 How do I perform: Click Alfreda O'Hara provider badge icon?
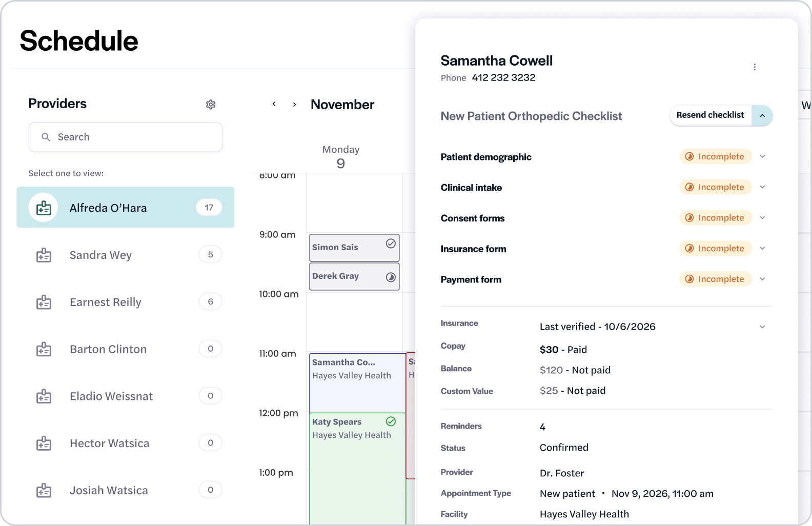pos(44,208)
